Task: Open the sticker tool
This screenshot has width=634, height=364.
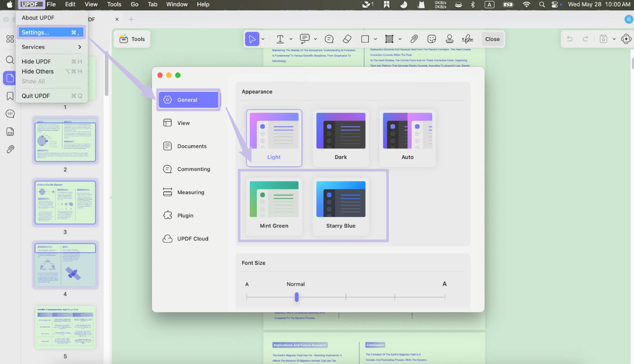Action: 431,39
